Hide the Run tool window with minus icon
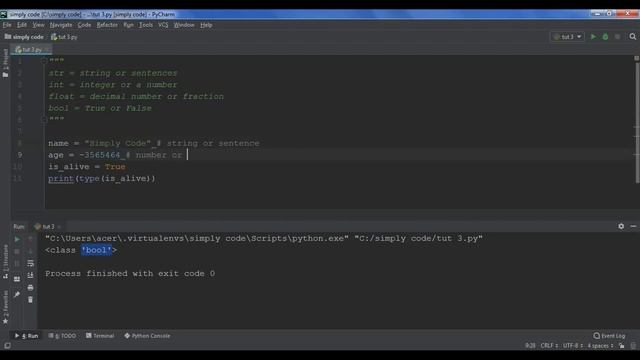 (x=633, y=226)
